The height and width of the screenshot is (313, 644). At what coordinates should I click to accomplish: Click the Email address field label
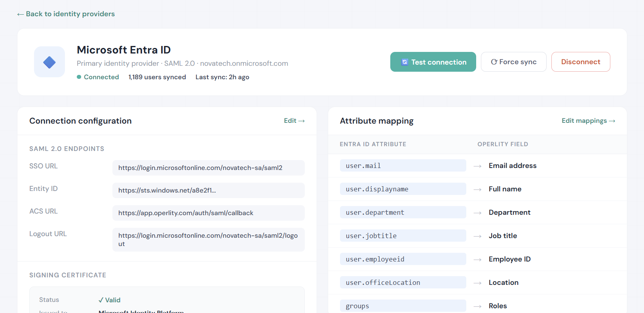tap(513, 166)
